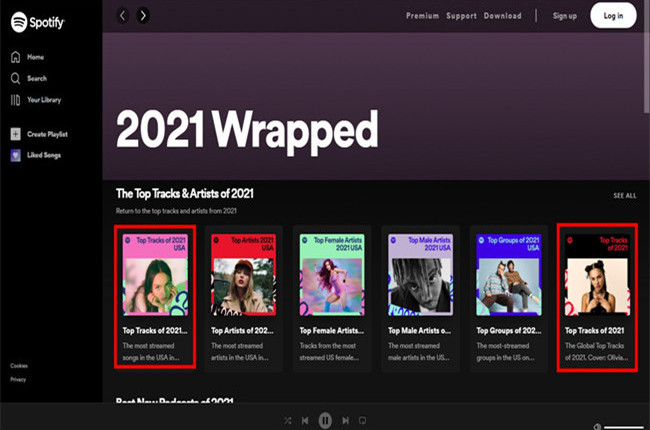The width and height of the screenshot is (650, 430).
Task: Click 'Top Artists of 202...' title
Action: tap(242, 330)
